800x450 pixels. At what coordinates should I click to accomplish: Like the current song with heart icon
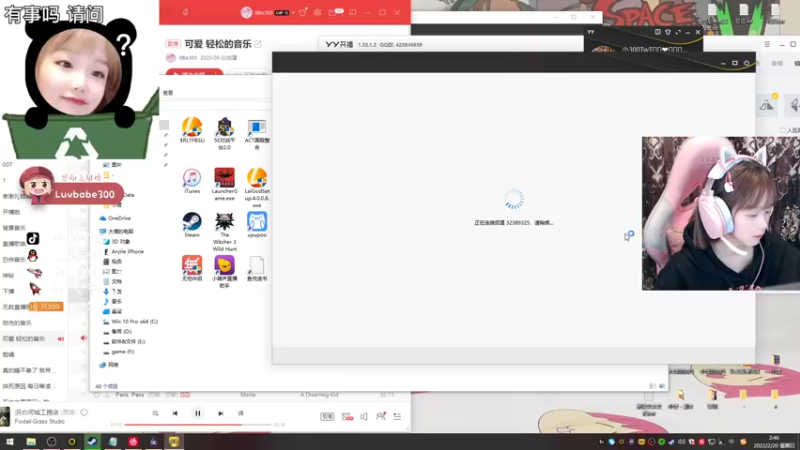click(x=84, y=412)
